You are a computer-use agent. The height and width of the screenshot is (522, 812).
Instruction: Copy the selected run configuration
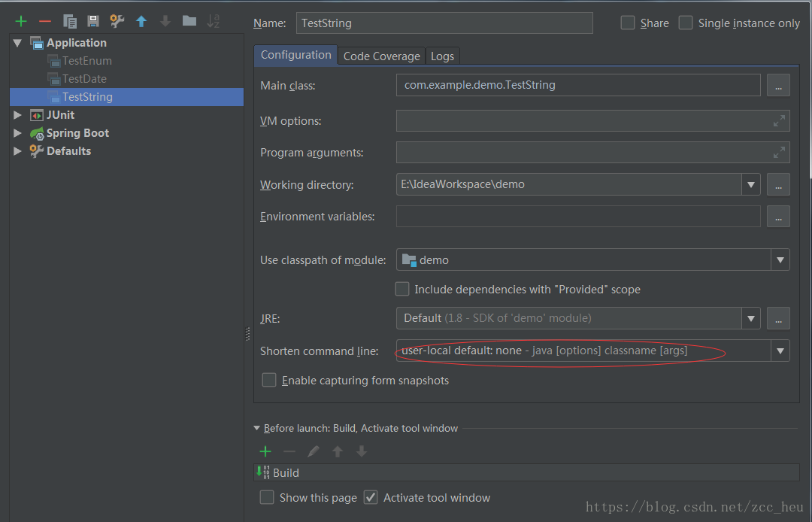point(70,21)
